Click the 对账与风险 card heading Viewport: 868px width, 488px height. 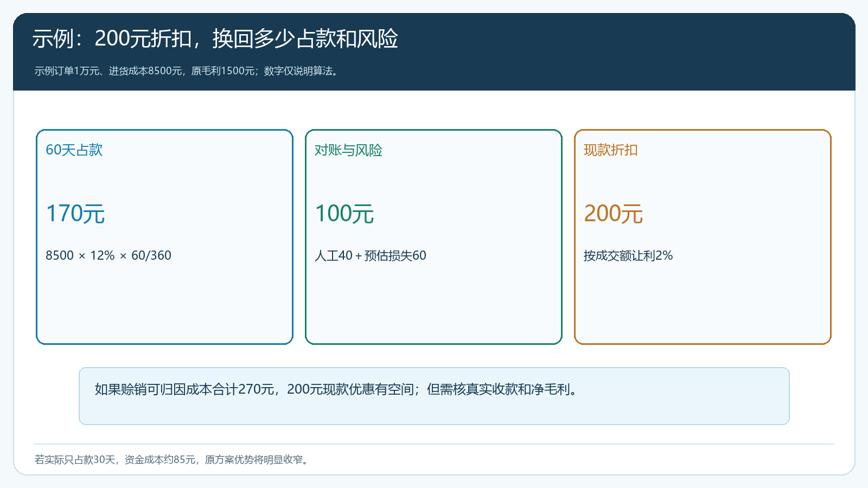click(348, 150)
